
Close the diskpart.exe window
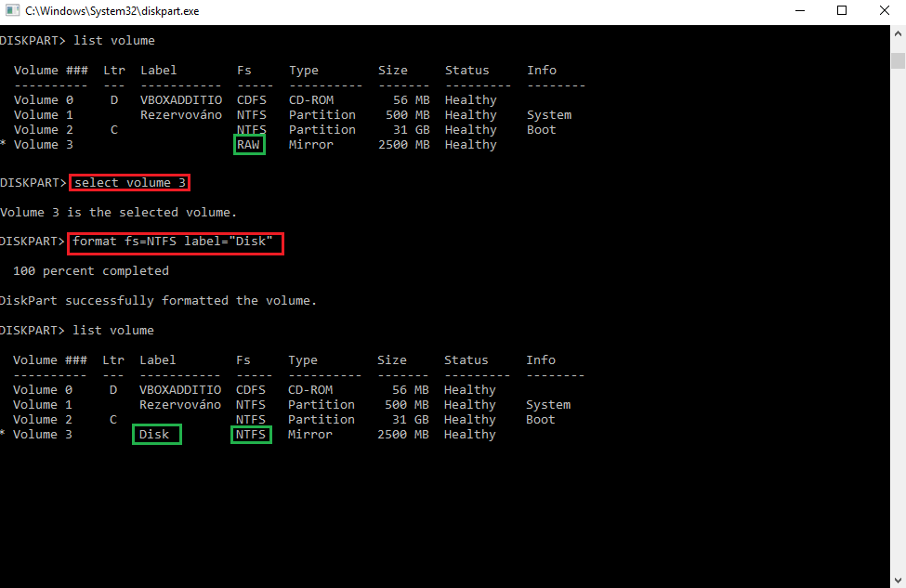coord(885,11)
